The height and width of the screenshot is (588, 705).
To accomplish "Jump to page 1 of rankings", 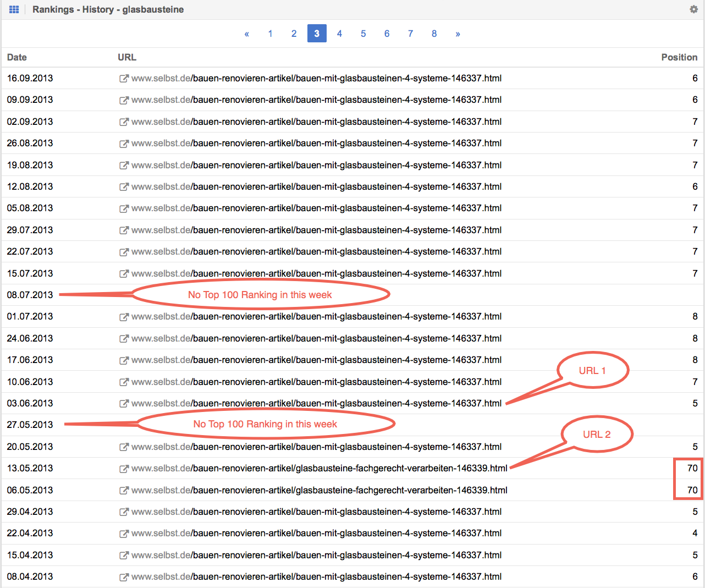I will click(270, 34).
